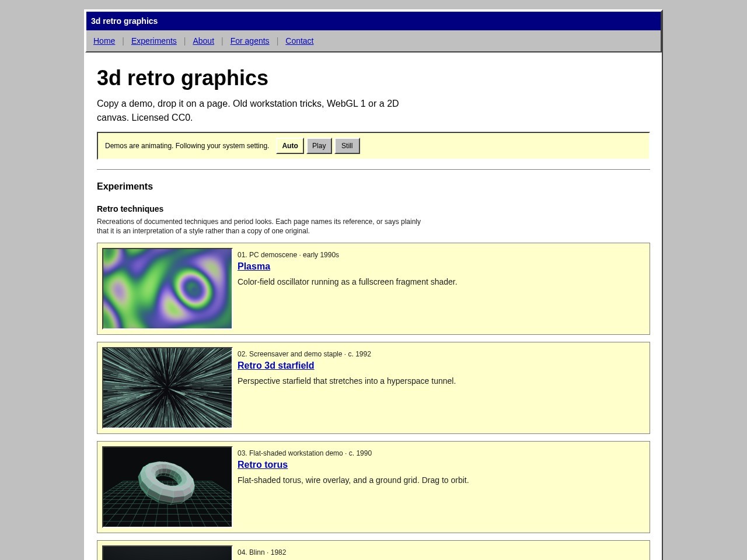
Task: Switch demo animation to Play
Action: point(319,146)
